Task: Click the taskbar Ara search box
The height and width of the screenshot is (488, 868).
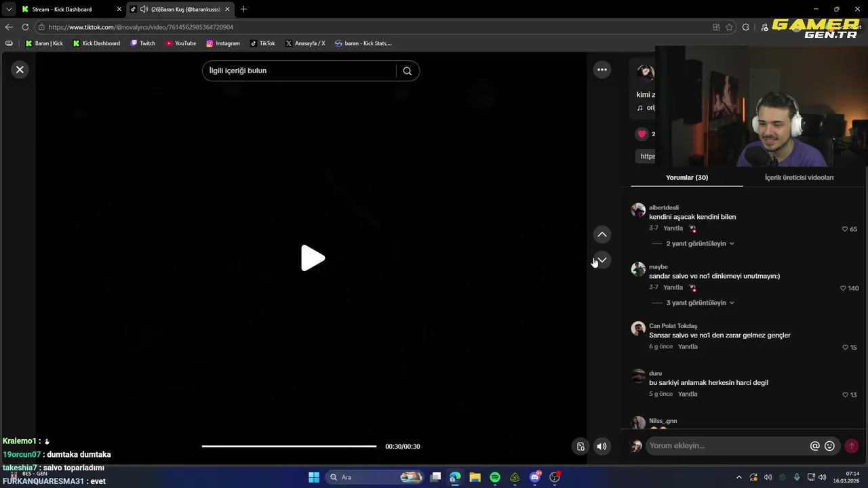Action: (375, 477)
